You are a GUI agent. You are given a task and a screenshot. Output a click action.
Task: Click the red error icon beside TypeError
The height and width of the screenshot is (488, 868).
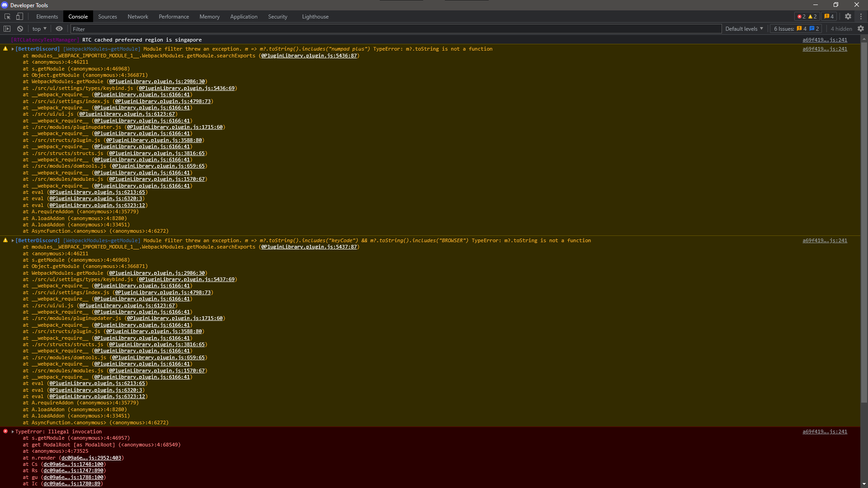[x=5, y=432]
